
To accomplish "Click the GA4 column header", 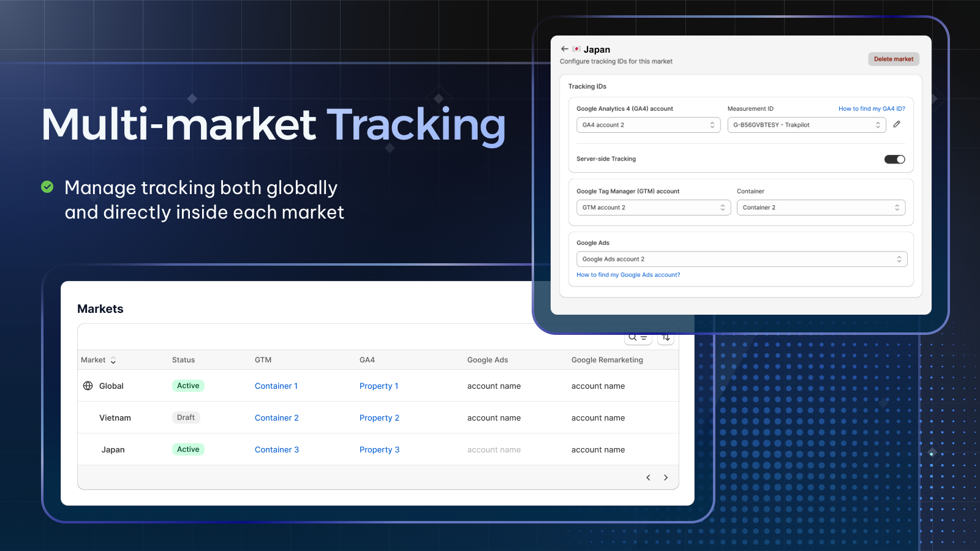I will coord(367,360).
